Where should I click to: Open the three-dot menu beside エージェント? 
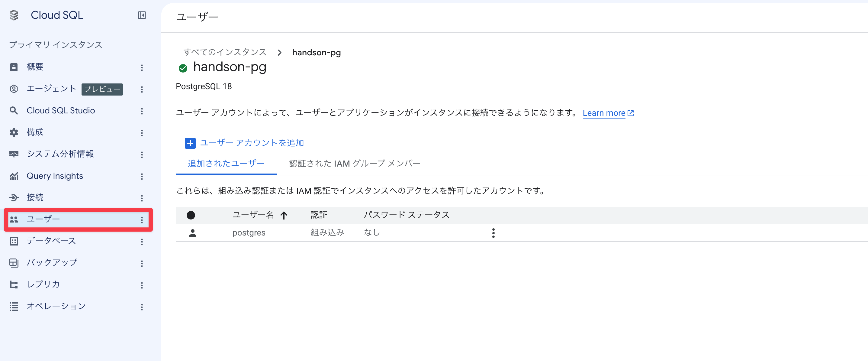(x=142, y=89)
